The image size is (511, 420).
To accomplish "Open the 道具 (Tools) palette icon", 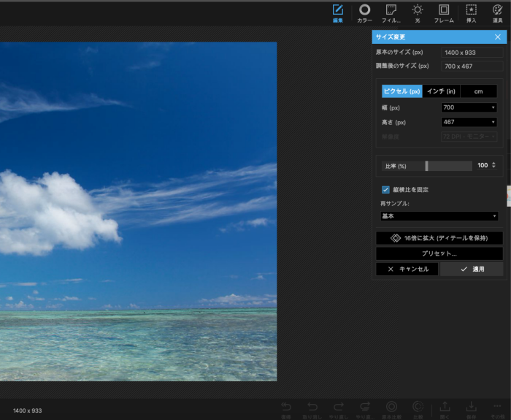I will 498,10.
